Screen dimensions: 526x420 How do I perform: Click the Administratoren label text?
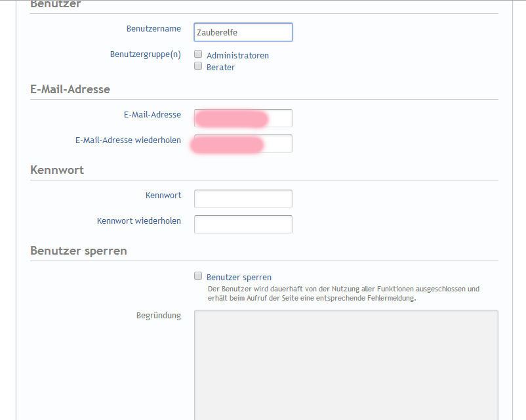(237, 56)
